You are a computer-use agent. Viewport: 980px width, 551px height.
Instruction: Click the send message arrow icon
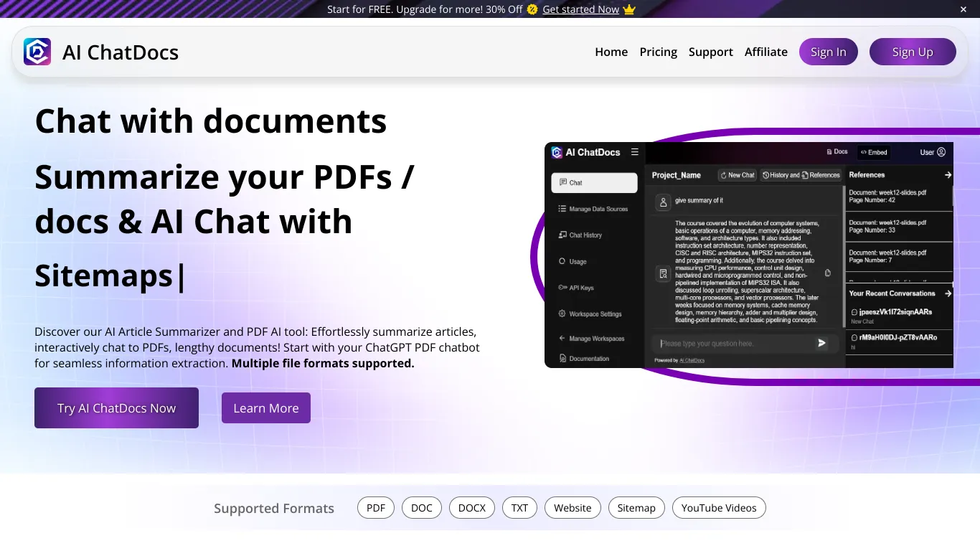tap(821, 343)
